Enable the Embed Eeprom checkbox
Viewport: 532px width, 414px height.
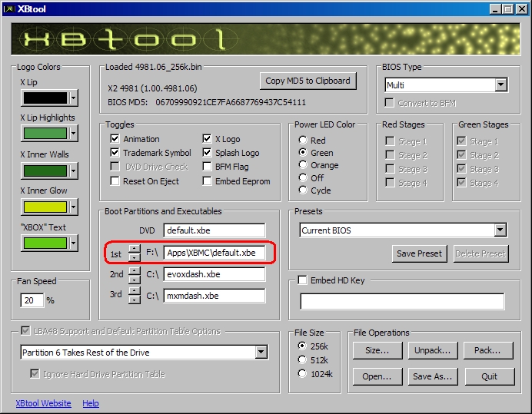207,181
